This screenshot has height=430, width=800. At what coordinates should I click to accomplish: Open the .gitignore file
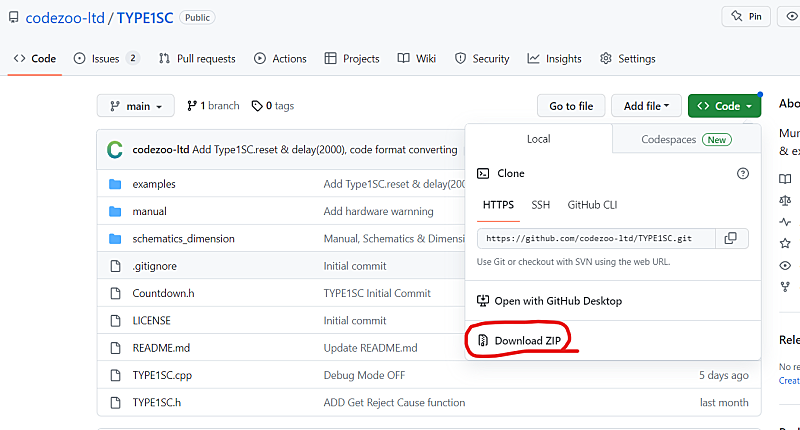(155, 266)
